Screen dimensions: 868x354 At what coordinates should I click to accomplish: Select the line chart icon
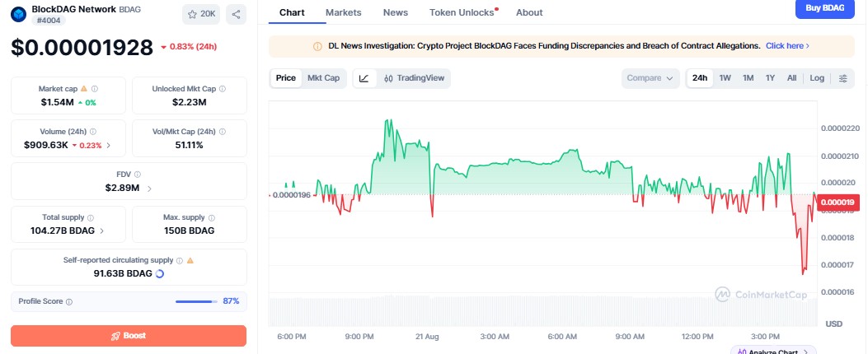(364, 78)
